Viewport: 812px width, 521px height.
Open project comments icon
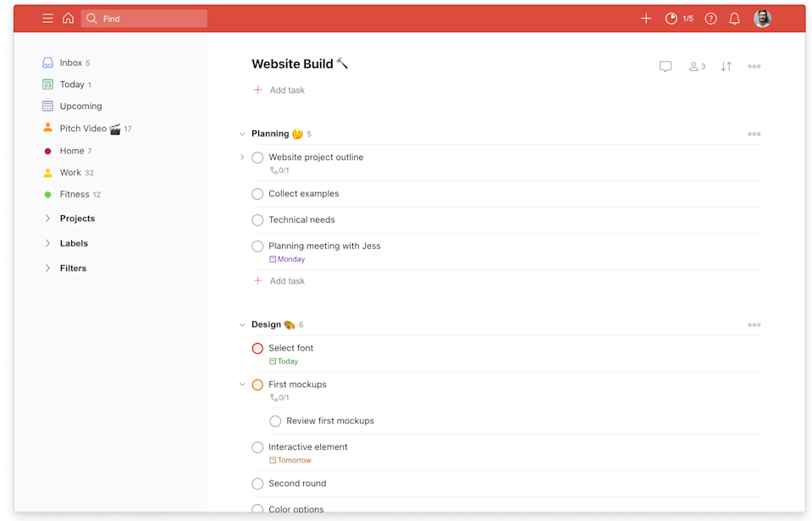click(666, 67)
